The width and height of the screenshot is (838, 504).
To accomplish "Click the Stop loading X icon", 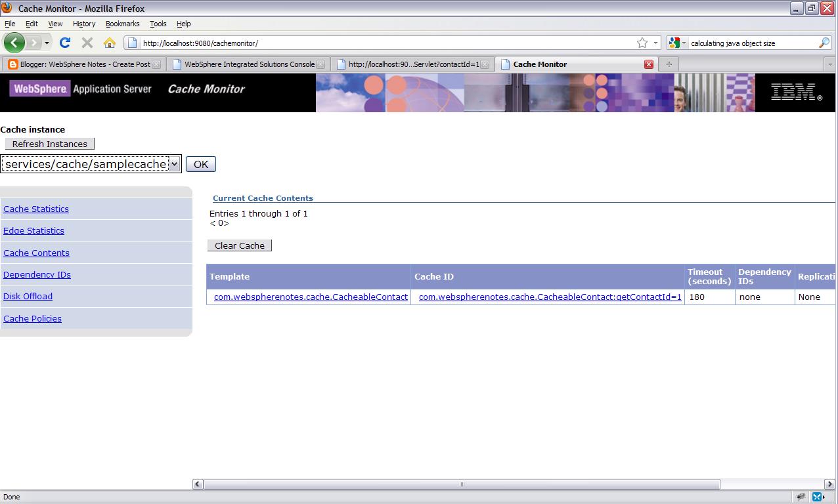I will (x=87, y=43).
